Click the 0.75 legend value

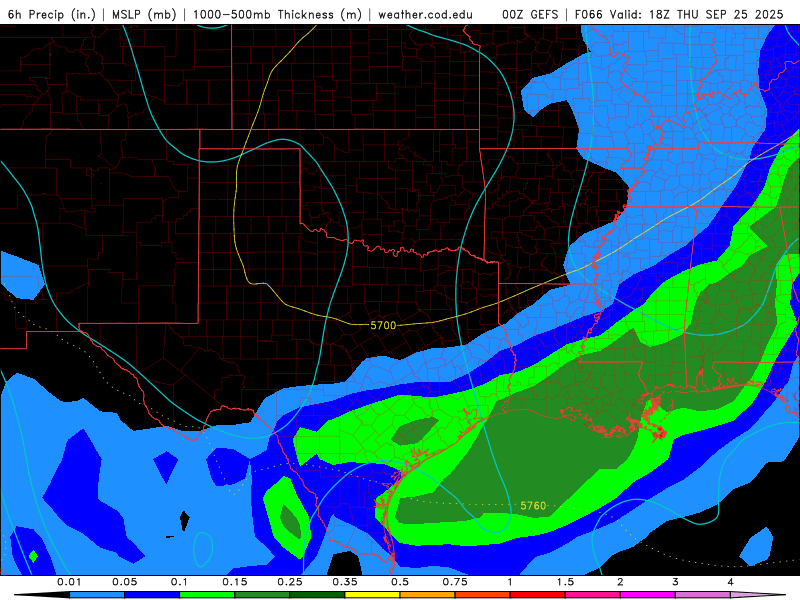click(x=455, y=582)
